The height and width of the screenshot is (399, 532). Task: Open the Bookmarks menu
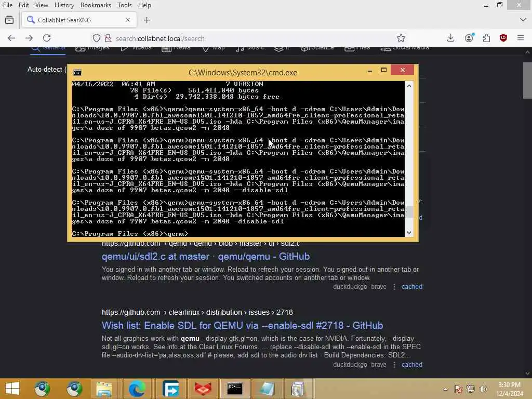96,5
